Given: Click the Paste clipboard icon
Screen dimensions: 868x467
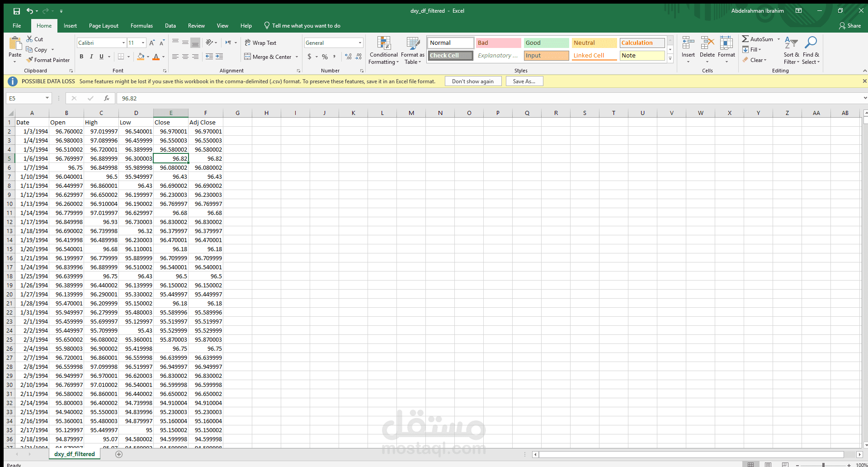Looking at the screenshot, I should (x=15, y=43).
